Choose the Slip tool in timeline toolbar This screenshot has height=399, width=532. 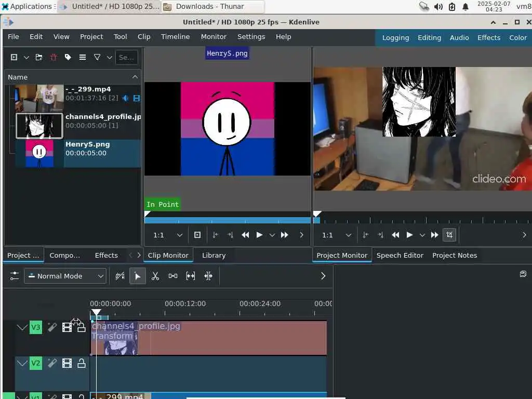[x=191, y=276]
